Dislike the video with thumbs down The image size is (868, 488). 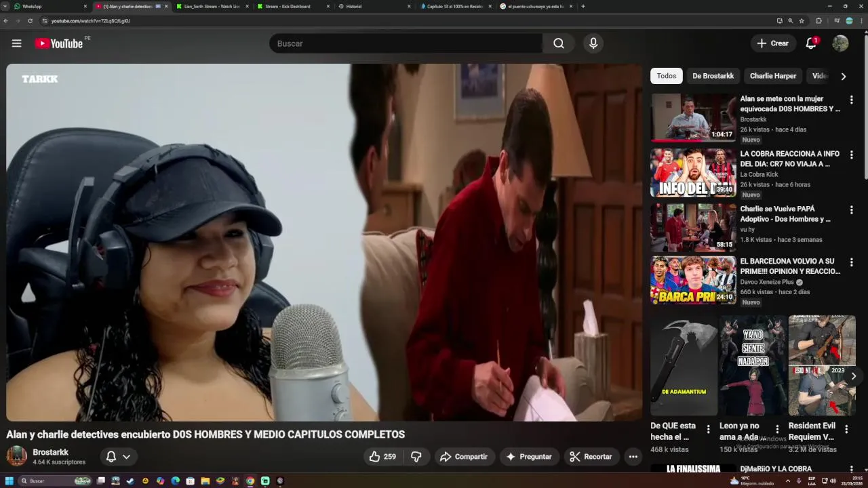coord(416,457)
